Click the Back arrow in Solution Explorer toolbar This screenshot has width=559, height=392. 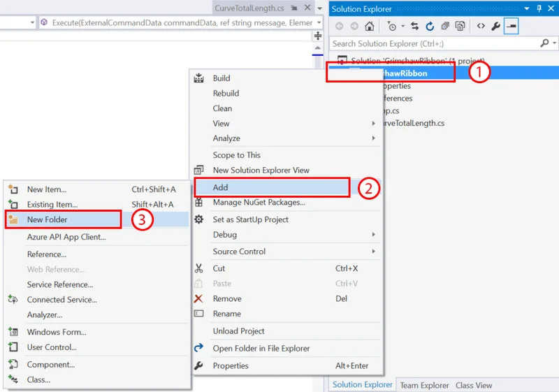340,26
